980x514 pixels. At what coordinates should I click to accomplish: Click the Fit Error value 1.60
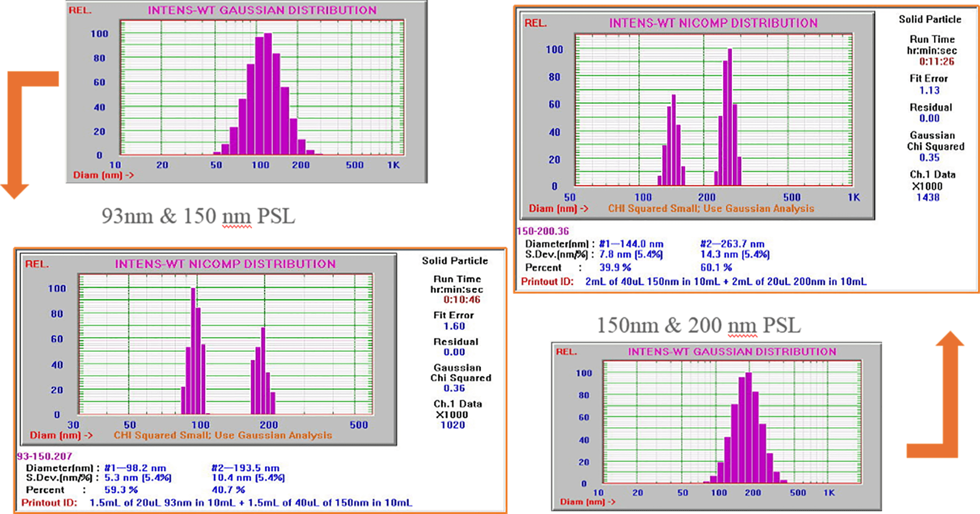(x=454, y=326)
